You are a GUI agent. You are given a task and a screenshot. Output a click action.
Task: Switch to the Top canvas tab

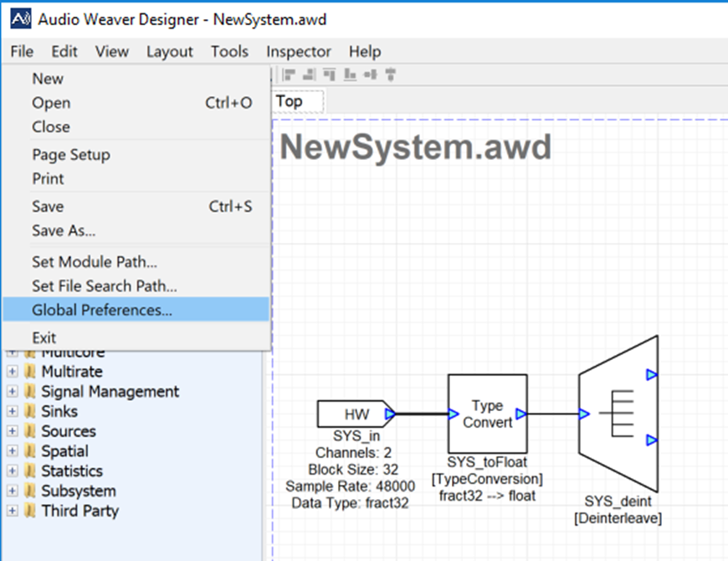point(290,101)
